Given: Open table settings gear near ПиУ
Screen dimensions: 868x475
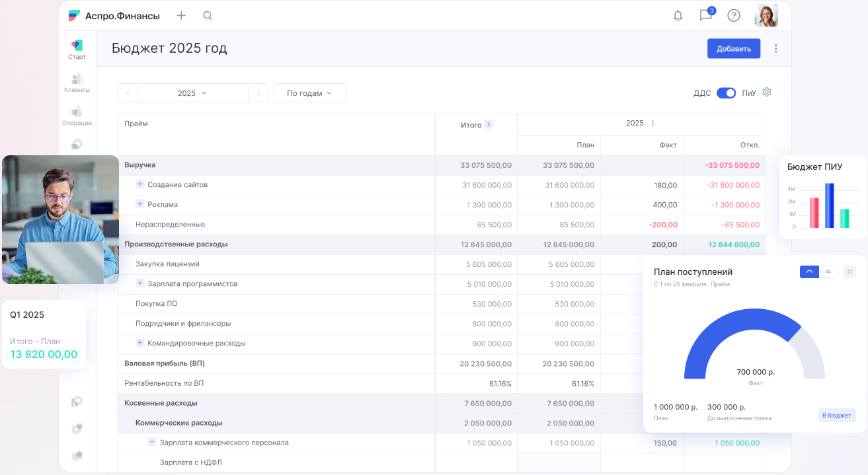Looking at the screenshot, I should [767, 92].
